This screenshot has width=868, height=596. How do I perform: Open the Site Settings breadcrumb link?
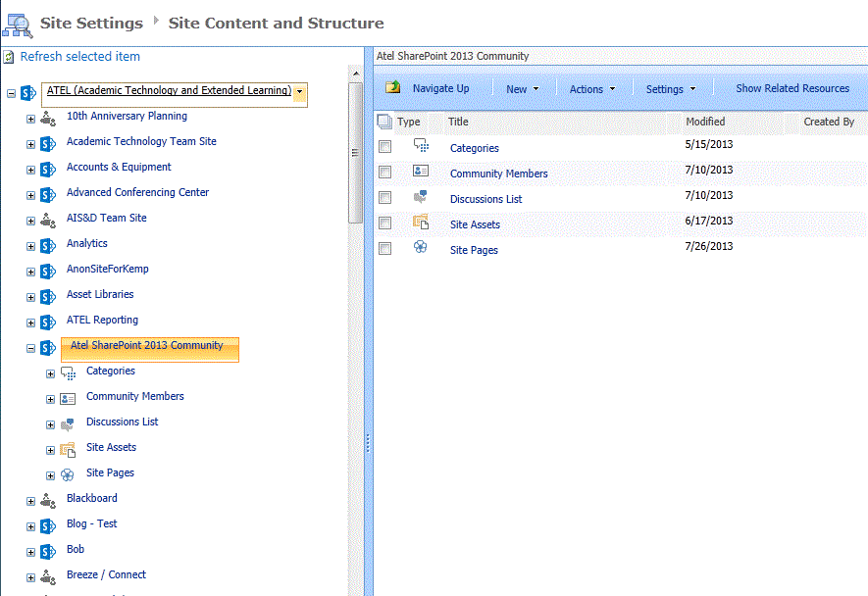click(x=91, y=24)
